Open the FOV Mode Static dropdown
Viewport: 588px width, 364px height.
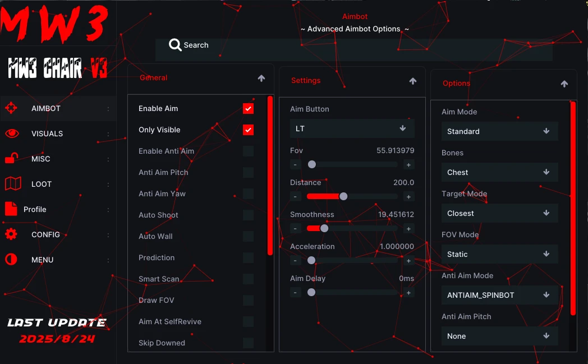[500, 254]
